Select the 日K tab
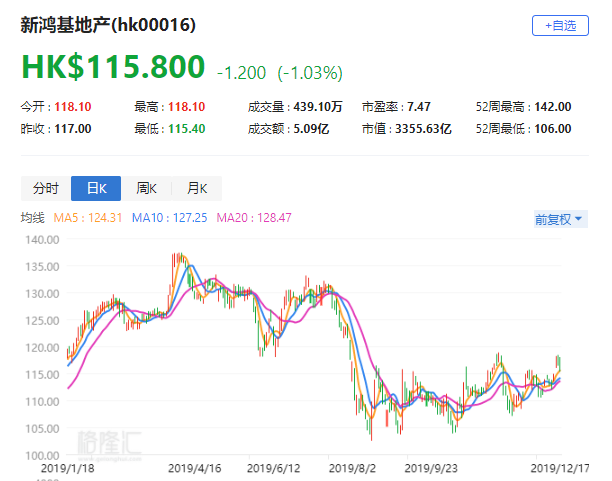Viewport: 612px width, 481px height. tap(96, 188)
